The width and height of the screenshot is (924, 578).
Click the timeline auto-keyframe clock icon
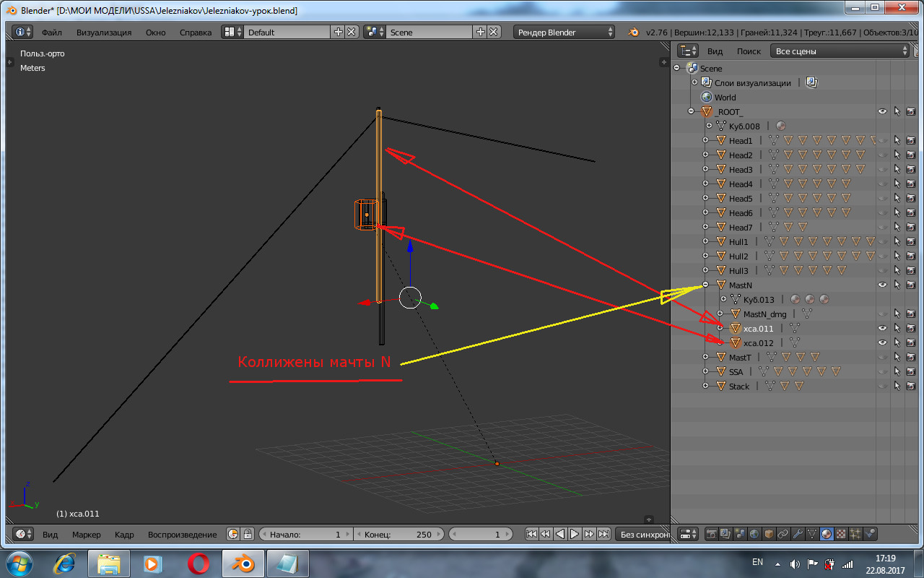point(233,535)
